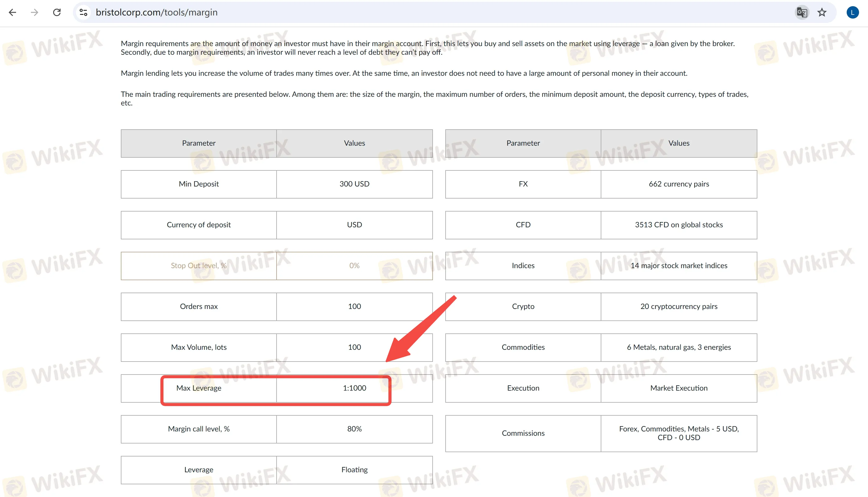Screen dimensions: 868x497
Task: Click the Min Deposit cell
Action: point(199,184)
